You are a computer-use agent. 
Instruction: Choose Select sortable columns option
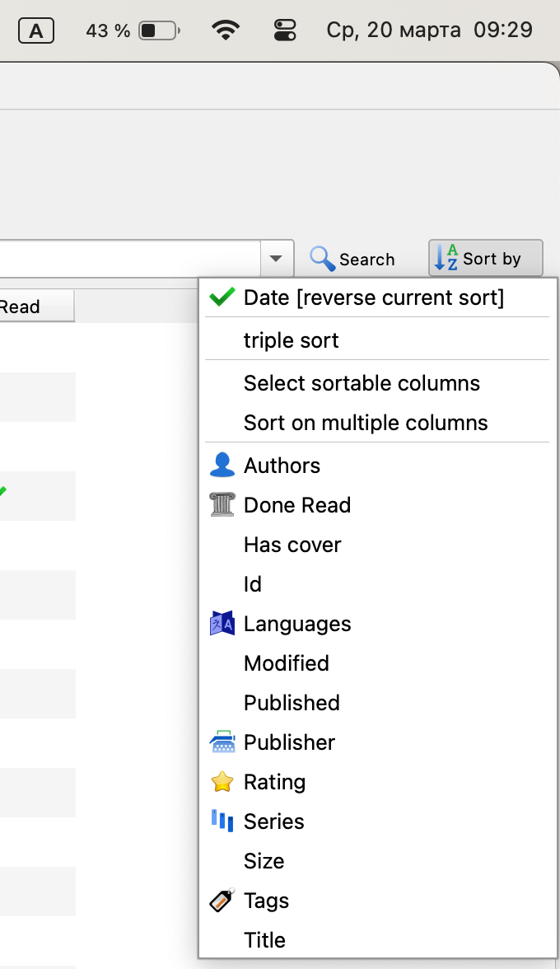pos(362,383)
